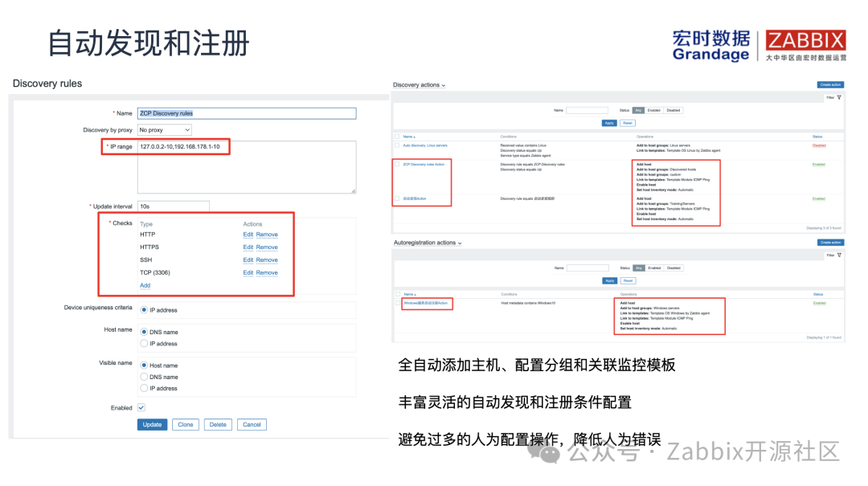The image size is (868, 486).
Task: Tick checkbox for Auto discovery Linux servers row
Action: [x=397, y=145]
